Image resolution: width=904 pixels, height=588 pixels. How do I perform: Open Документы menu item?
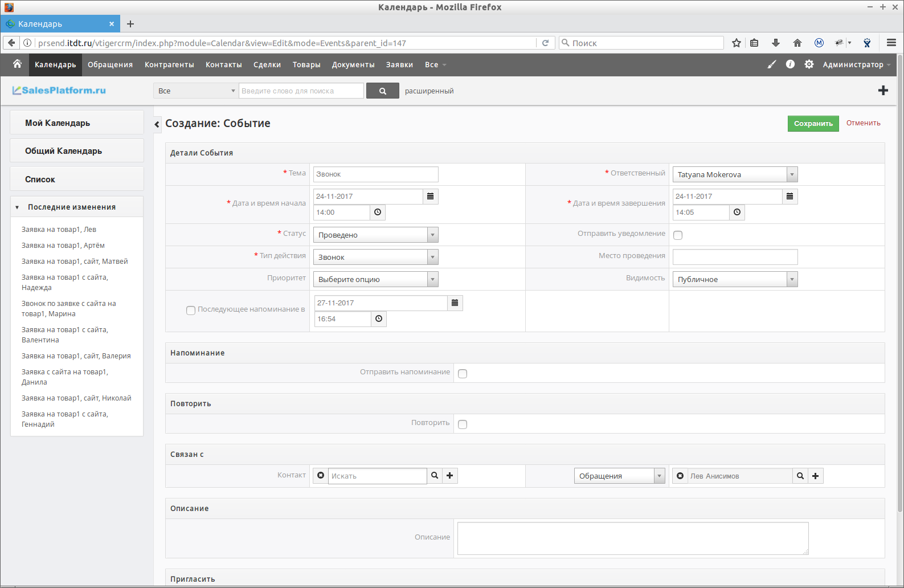[353, 64]
